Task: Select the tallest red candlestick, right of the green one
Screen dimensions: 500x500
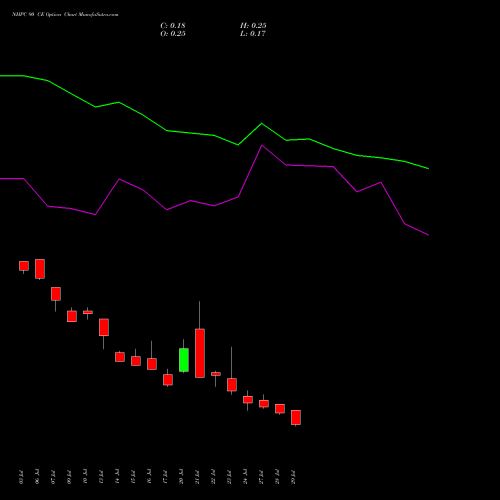Action: pyautogui.click(x=200, y=353)
